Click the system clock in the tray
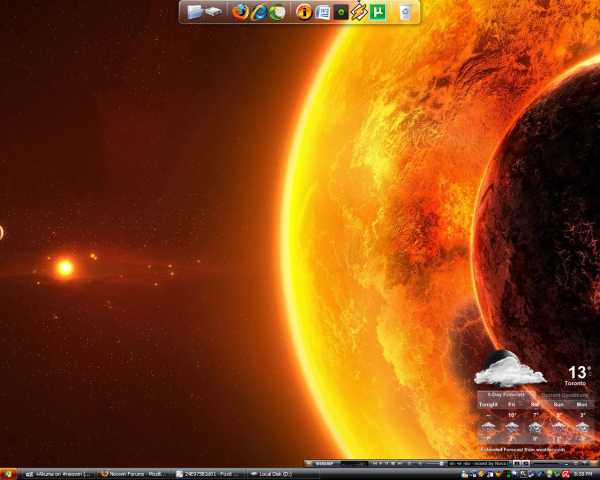Viewport: 600px width, 480px height. pos(584,474)
